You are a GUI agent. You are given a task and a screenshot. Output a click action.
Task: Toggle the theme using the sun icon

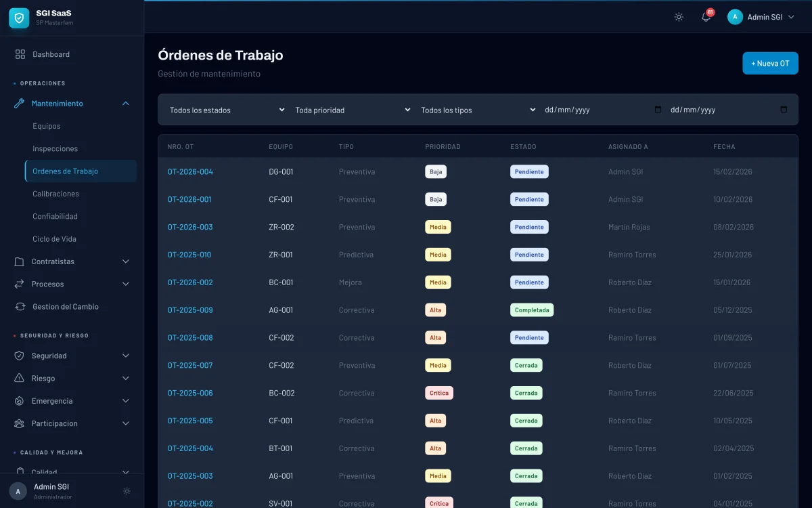(x=678, y=17)
